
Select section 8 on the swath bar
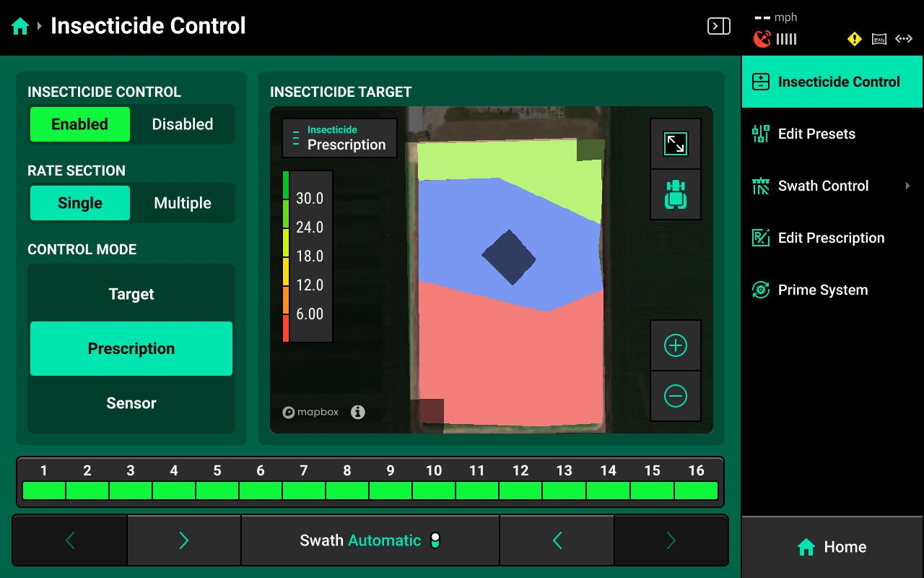(x=347, y=491)
